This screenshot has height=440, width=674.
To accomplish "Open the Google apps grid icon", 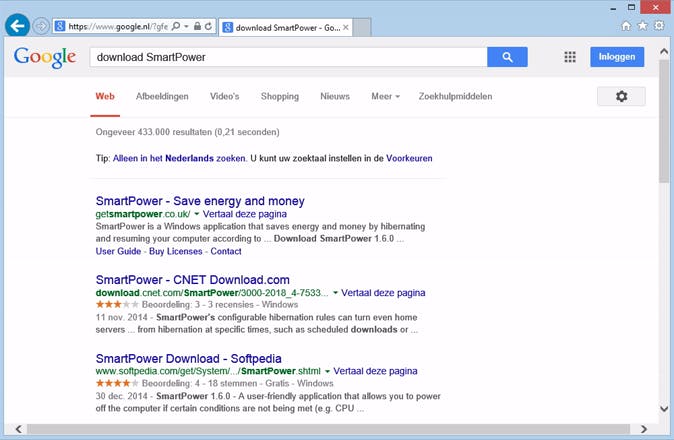I will (570, 57).
